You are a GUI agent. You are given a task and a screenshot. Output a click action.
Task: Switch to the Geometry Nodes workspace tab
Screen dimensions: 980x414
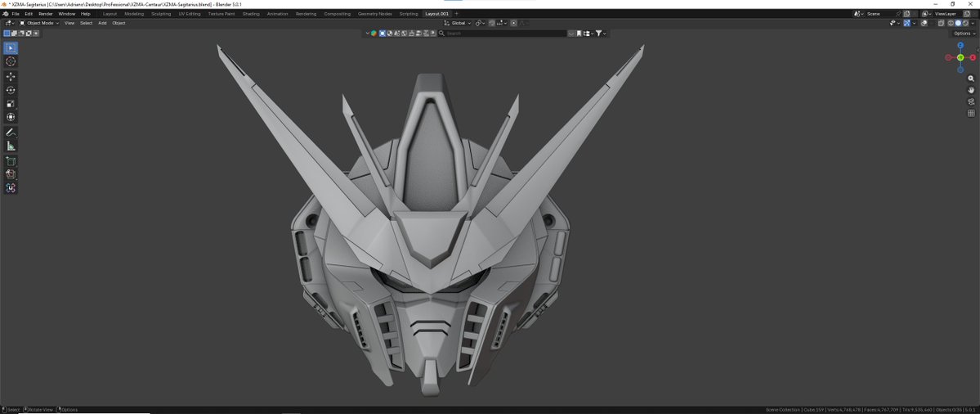click(374, 14)
